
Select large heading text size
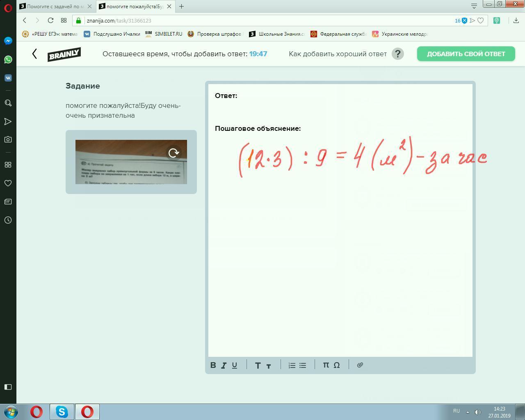tap(258, 365)
